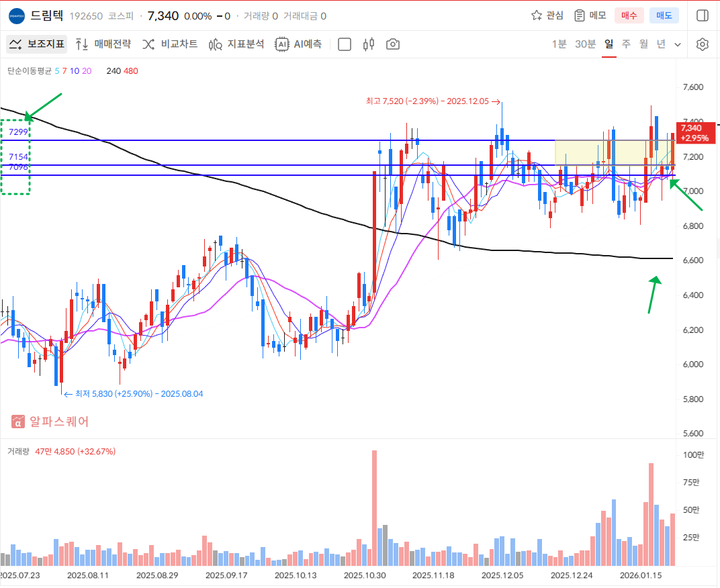Screen dimensions: 720x588
Task: Toggle 관심 star to add watchlist
Action: pos(547,15)
